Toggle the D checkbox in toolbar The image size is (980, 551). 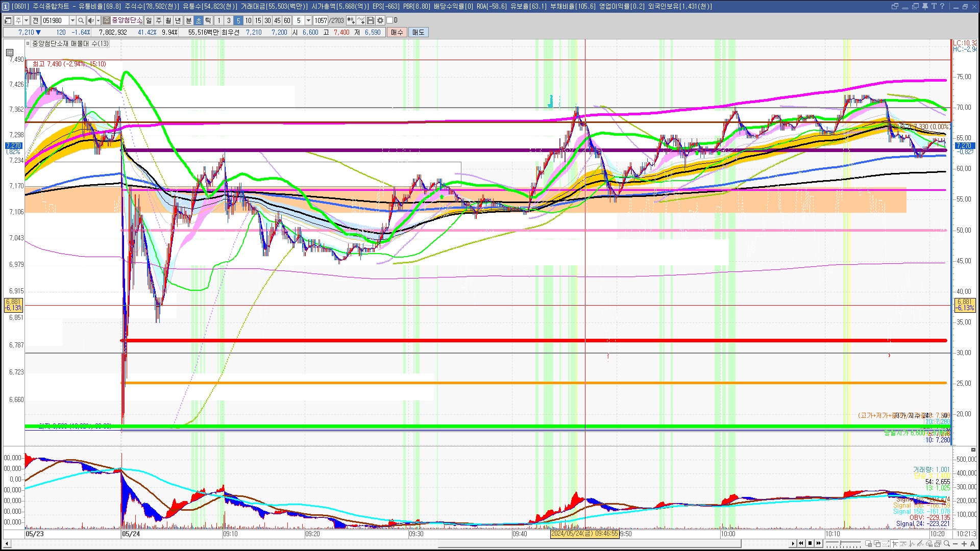(x=390, y=20)
